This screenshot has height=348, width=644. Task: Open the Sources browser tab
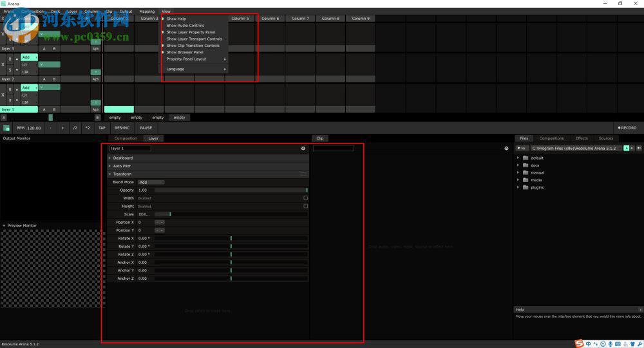[x=606, y=138]
